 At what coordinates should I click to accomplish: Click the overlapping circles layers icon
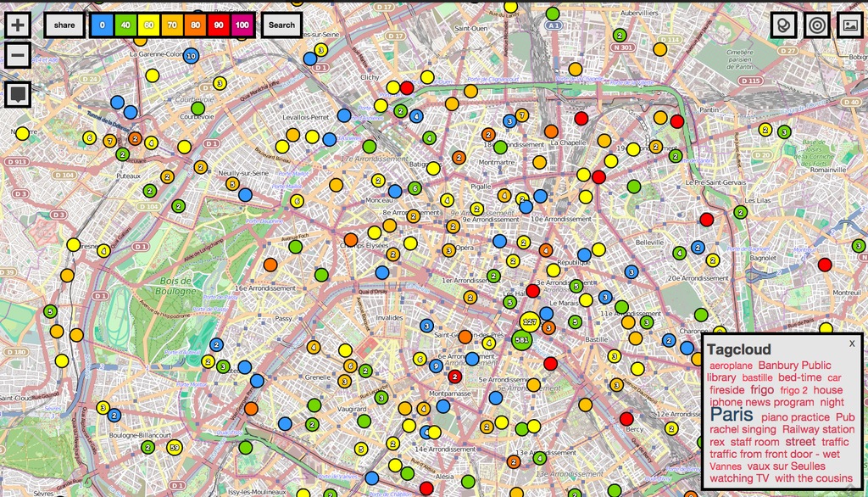click(783, 25)
